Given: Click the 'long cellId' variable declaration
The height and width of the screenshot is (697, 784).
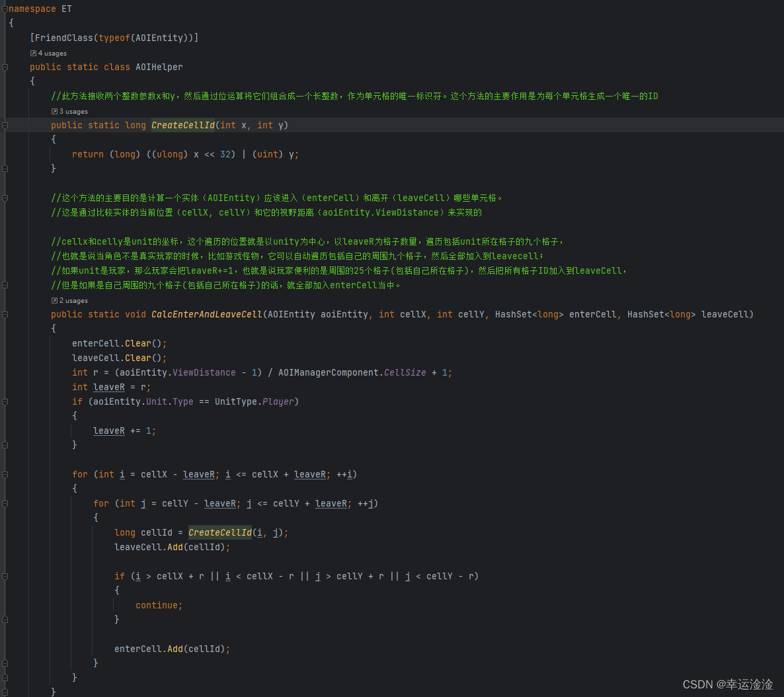Looking at the screenshot, I should click(143, 532).
